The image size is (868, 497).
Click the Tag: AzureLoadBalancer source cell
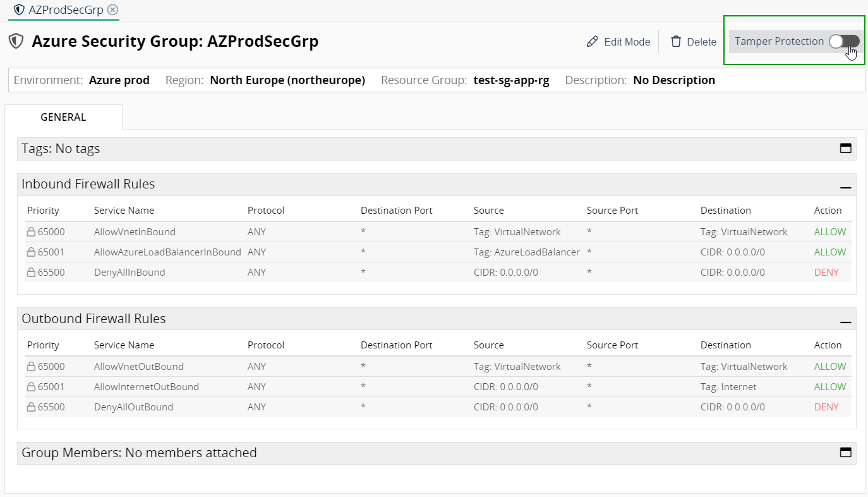527,252
